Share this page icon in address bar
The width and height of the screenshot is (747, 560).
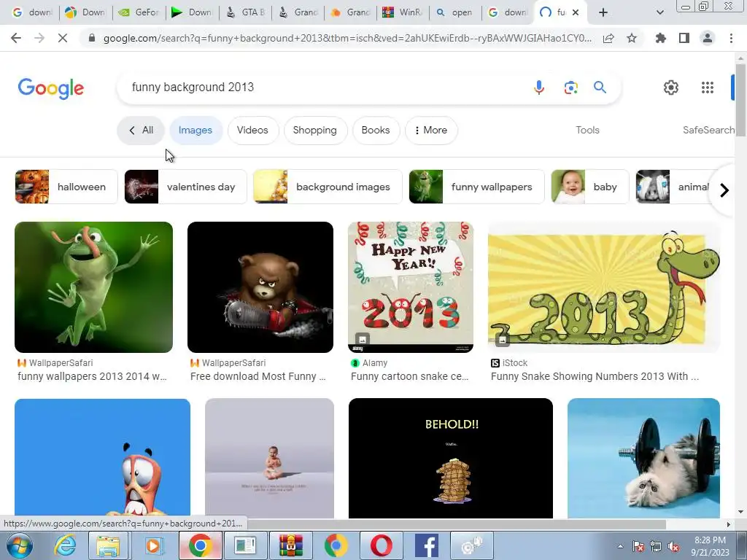pyautogui.click(x=608, y=38)
